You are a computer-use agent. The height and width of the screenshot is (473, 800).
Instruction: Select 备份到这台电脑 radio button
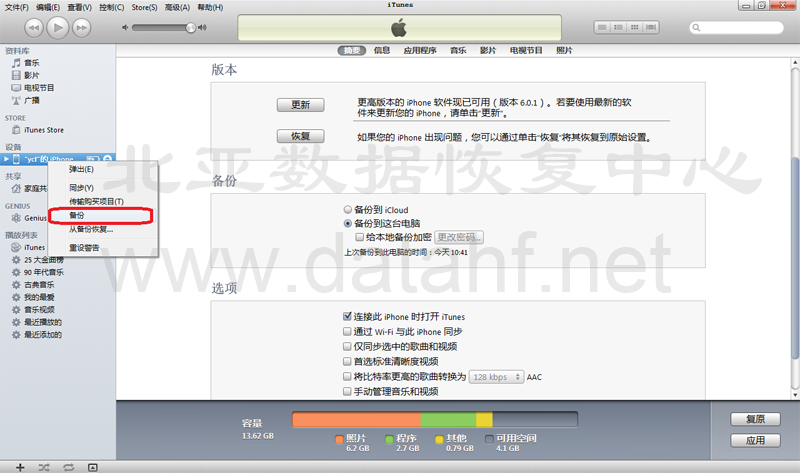348,223
